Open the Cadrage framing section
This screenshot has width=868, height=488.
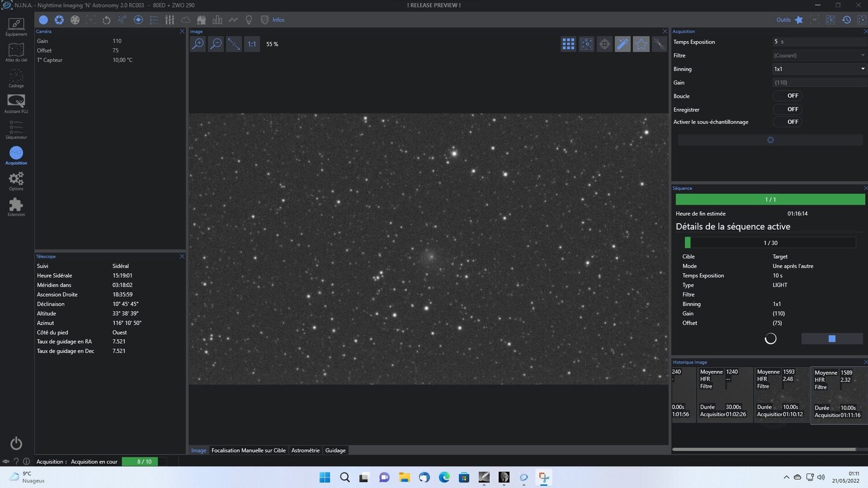[x=16, y=78]
